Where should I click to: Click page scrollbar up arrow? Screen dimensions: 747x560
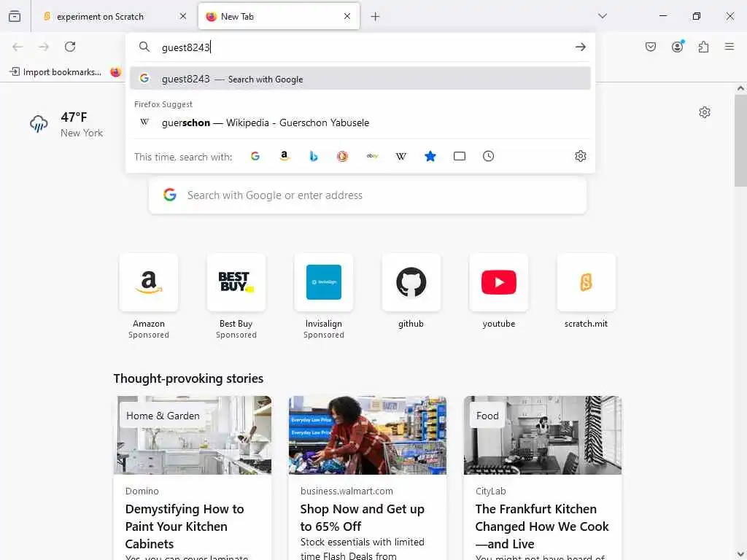[x=740, y=88]
